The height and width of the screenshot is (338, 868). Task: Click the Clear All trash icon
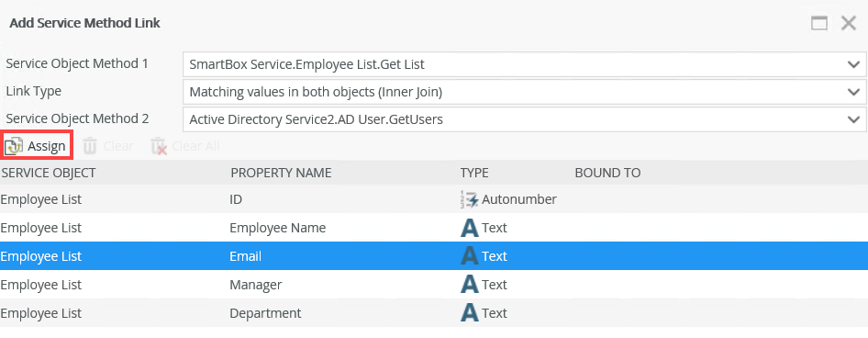[x=159, y=146]
